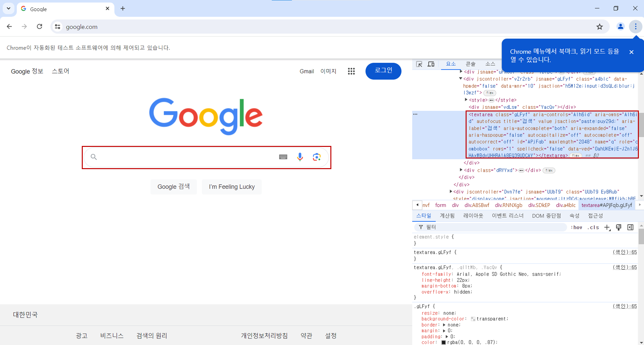Select the div.A8SBwf breadcrumb

tap(477, 205)
